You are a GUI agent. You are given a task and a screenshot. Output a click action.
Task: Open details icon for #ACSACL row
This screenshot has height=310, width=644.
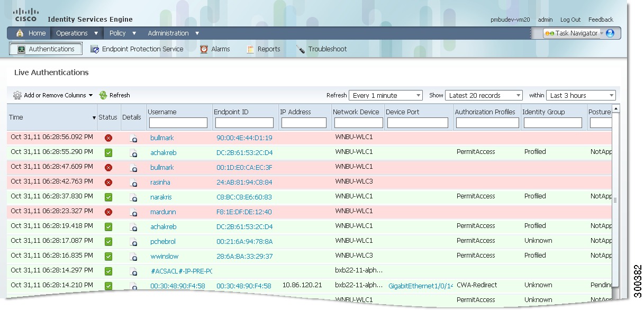click(x=134, y=271)
